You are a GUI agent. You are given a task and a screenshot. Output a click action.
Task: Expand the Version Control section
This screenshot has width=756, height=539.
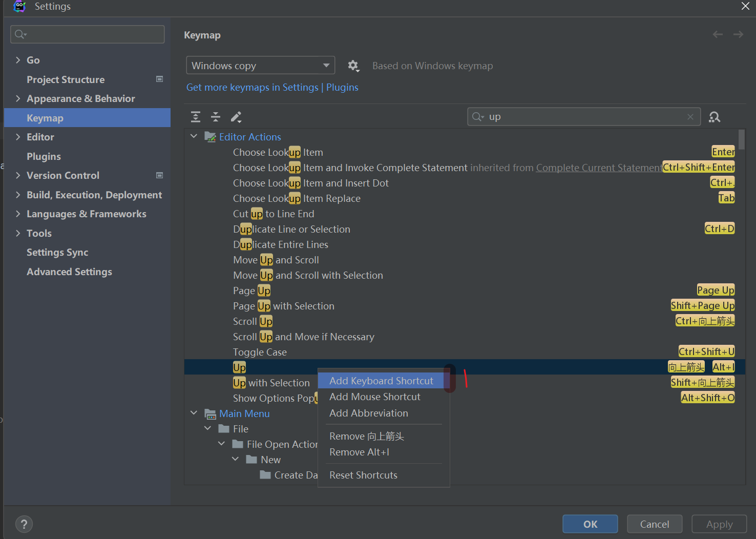(x=18, y=175)
